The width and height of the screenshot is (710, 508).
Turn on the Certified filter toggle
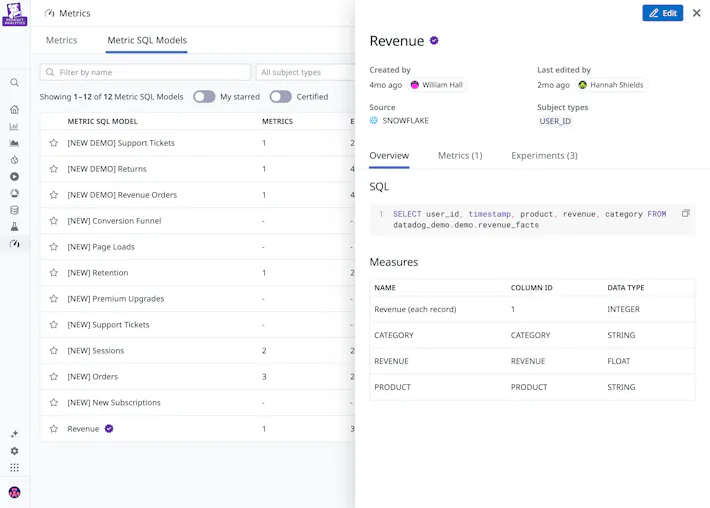tap(280, 97)
